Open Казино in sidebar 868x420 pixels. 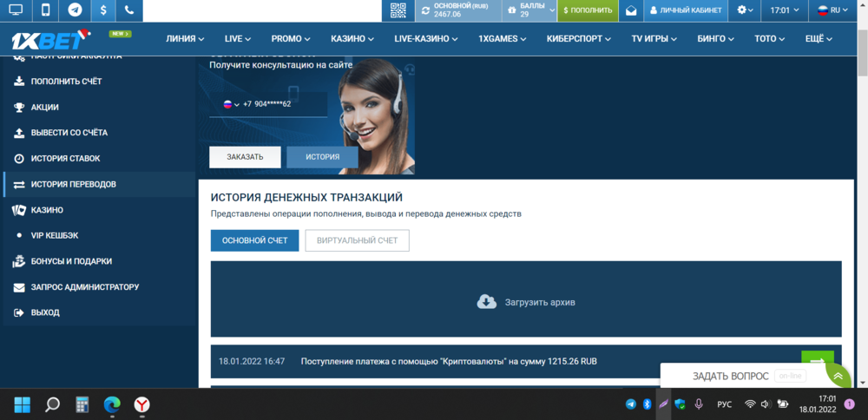pos(99,210)
